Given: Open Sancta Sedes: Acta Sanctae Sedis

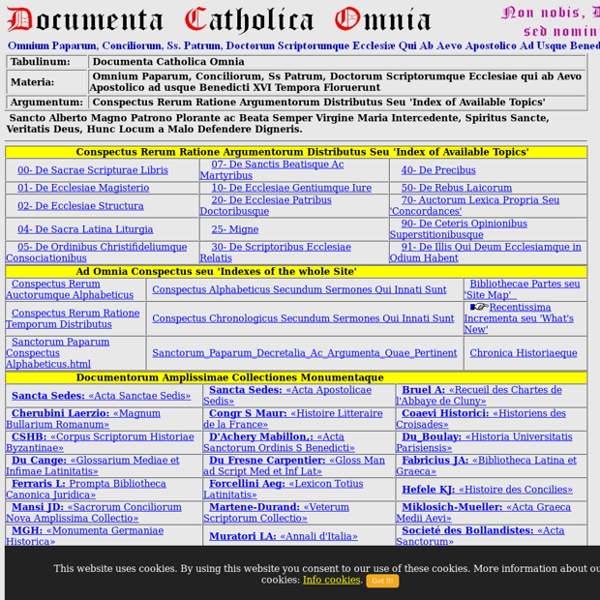Looking at the screenshot, I should 101,396.
